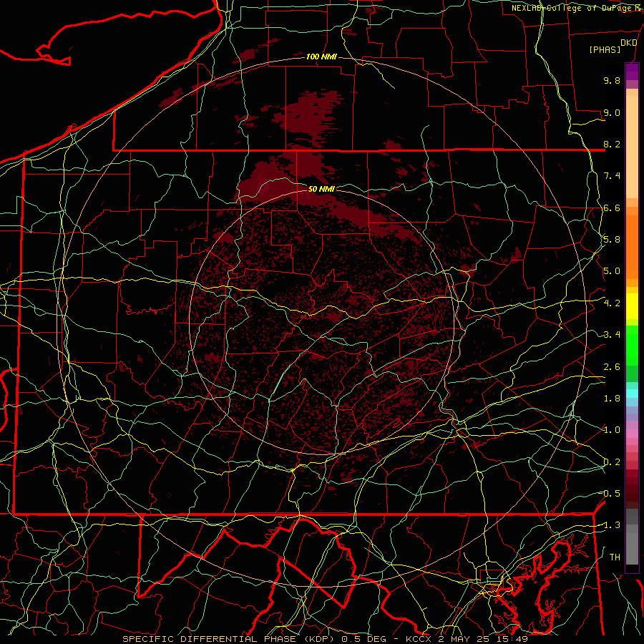Image resolution: width=644 pixels, height=644 pixels.
Task: Click the 1.0 value on the legend
Action: coord(612,430)
